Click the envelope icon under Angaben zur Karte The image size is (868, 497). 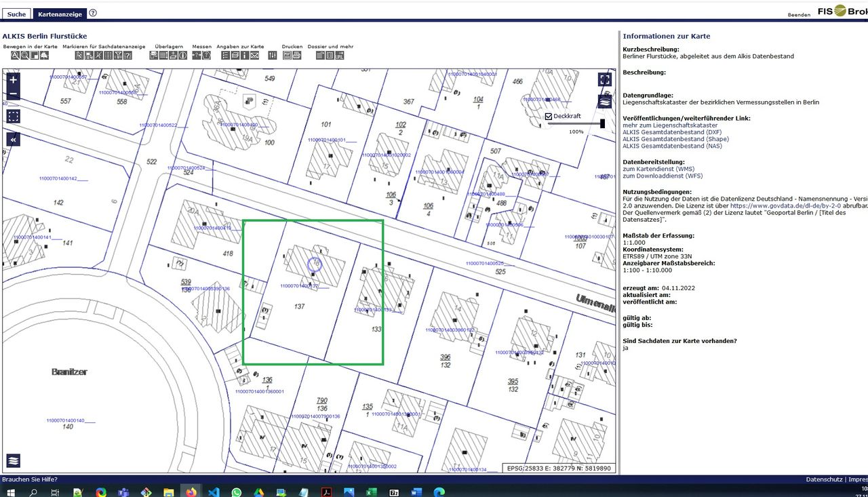pyautogui.click(x=255, y=56)
